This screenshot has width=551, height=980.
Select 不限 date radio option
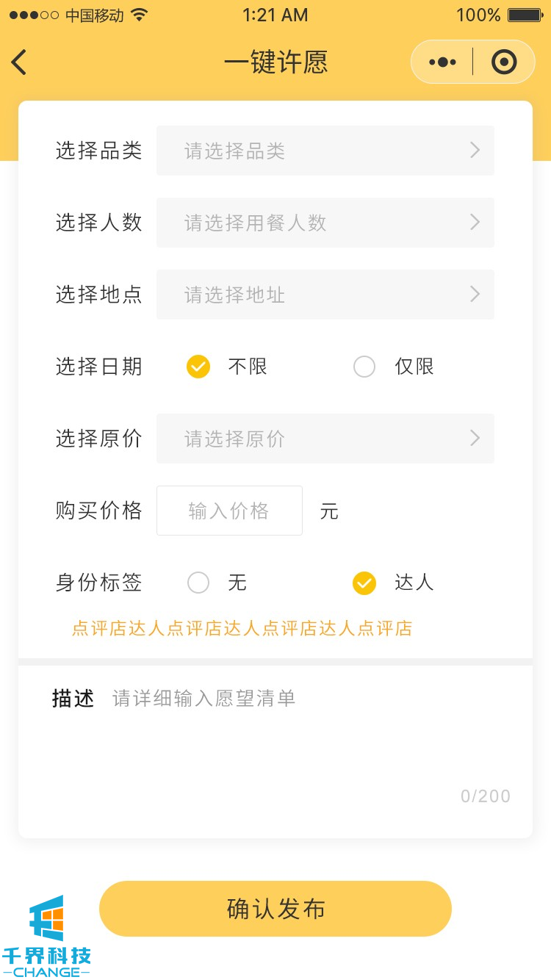pos(198,366)
